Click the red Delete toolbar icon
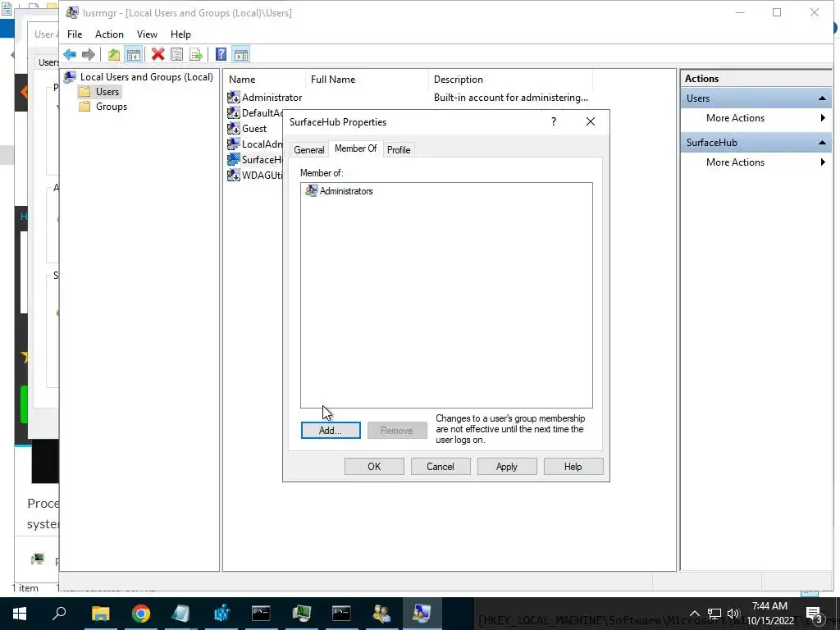Image resolution: width=840 pixels, height=630 pixels. point(157,54)
